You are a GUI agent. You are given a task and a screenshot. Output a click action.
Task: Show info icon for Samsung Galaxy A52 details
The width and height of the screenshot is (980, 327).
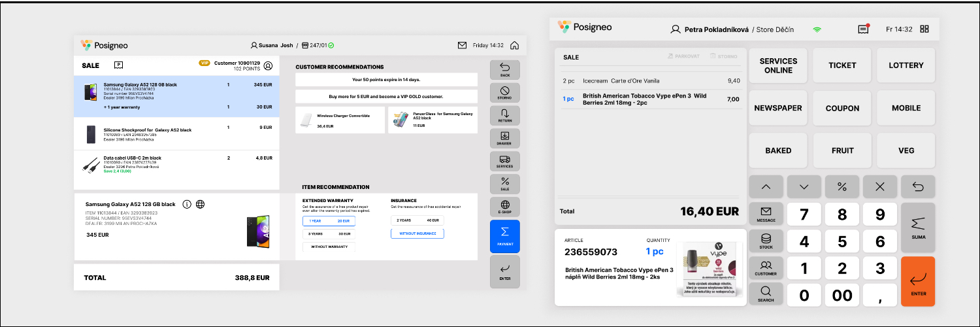(x=187, y=204)
